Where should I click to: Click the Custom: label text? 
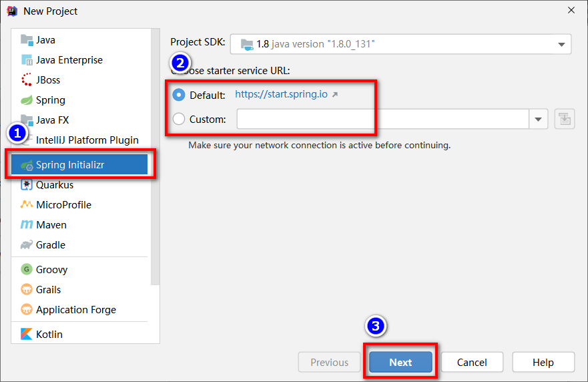(208, 120)
